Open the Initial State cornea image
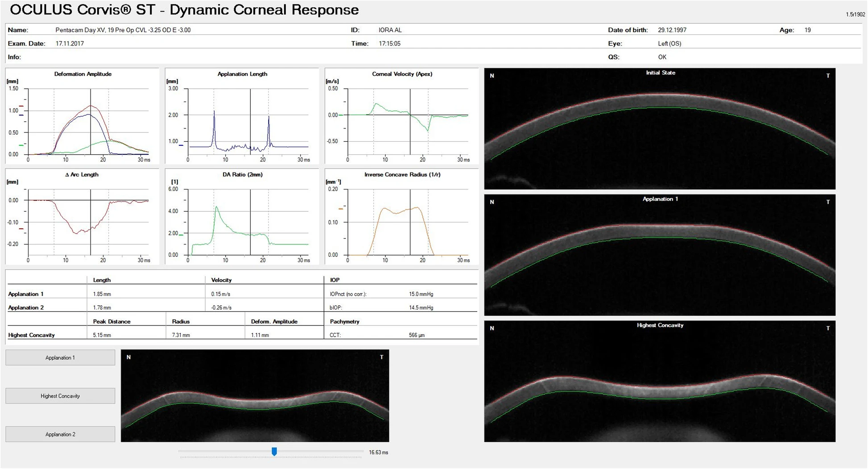This screenshot has height=469, width=868. coord(660,128)
